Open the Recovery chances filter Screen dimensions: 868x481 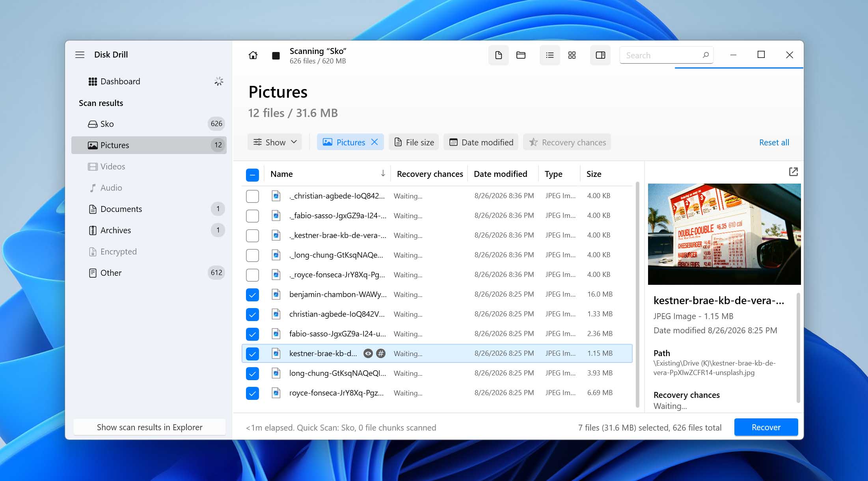click(567, 142)
